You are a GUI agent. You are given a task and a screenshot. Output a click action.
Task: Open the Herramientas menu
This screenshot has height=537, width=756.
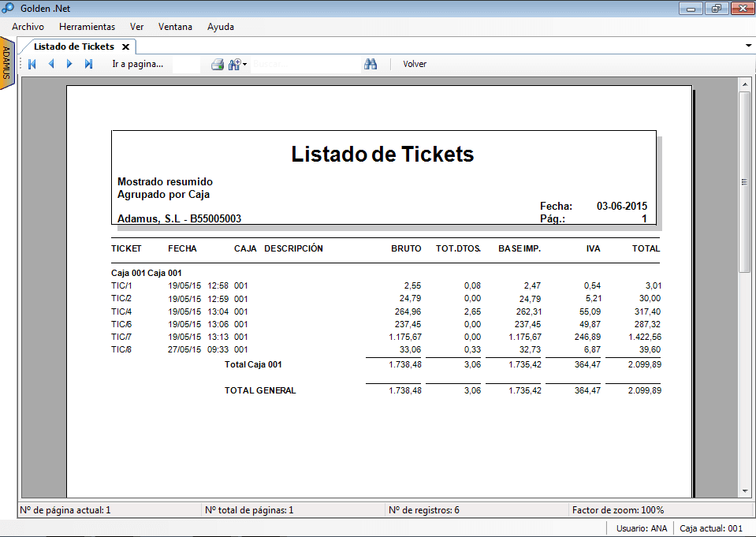87,26
